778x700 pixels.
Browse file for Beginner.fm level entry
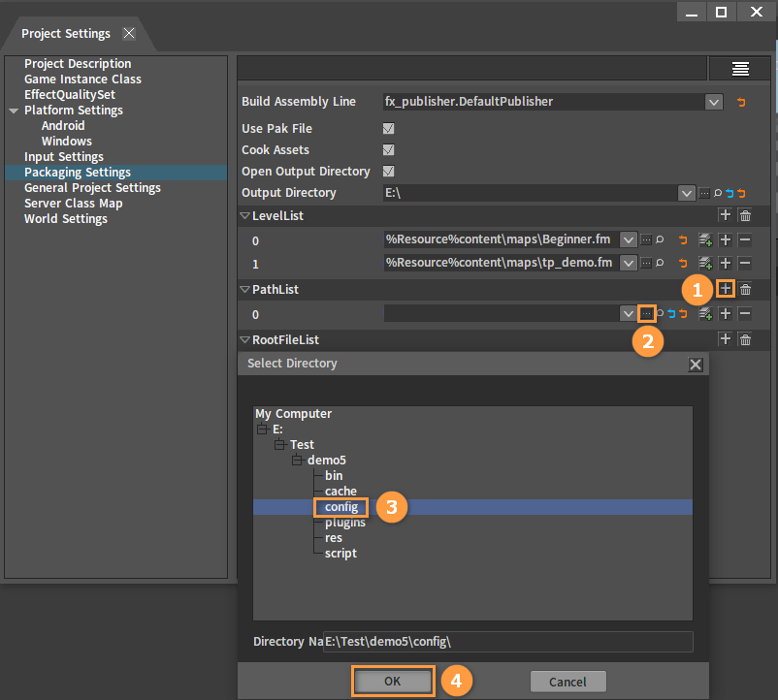646,239
